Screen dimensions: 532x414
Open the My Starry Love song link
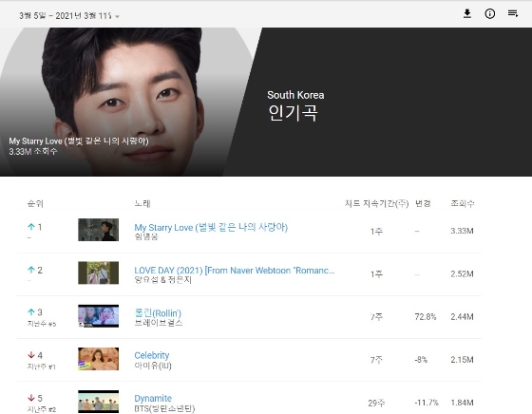pyautogui.click(x=211, y=227)
